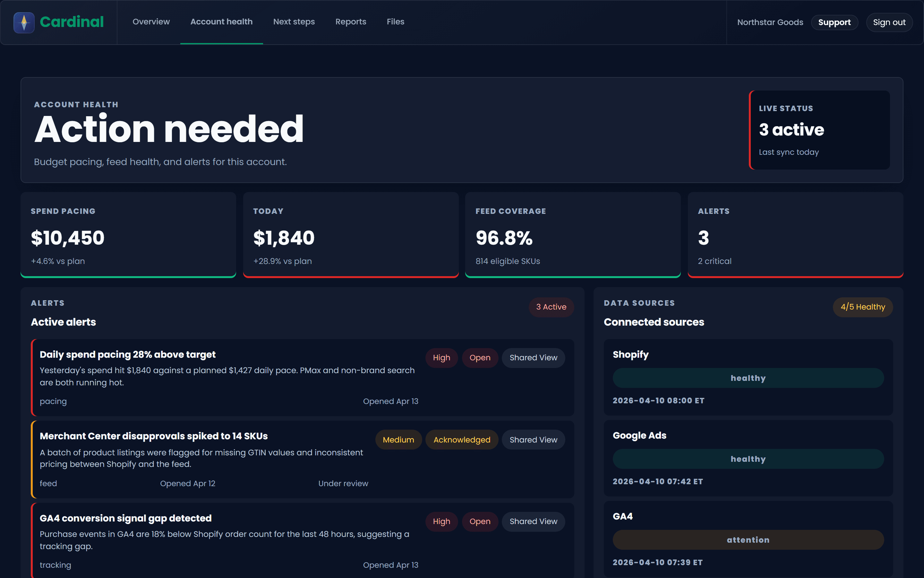Viewport: 924px width, 578px height.
Task: Click GA4 sync time 07:39 ET
Action: click(x=657, y=563)
